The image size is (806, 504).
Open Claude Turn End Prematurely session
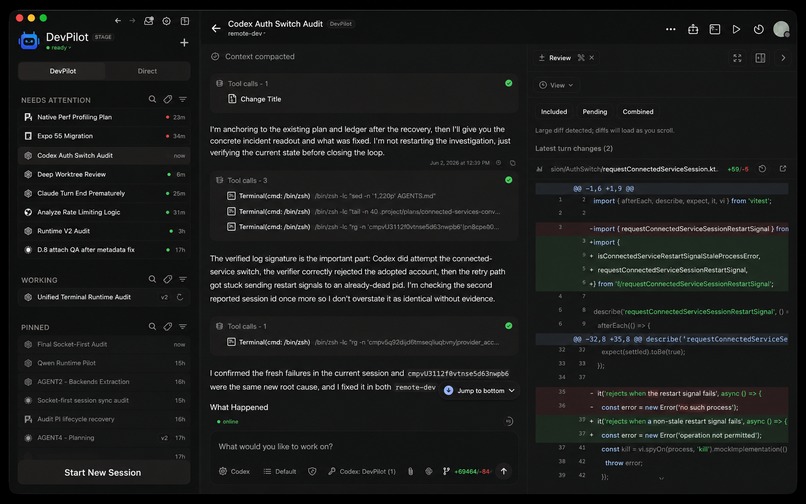click(104, 193)
